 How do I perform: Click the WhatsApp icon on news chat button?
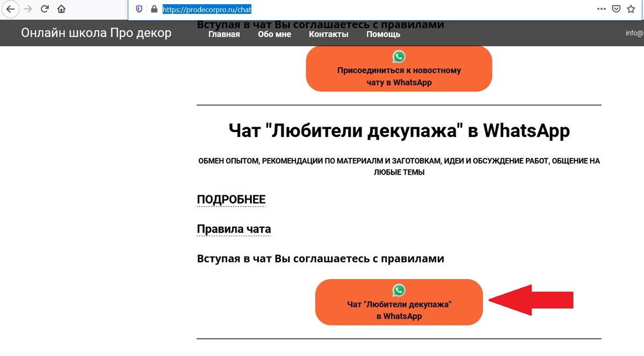(399, 57)
